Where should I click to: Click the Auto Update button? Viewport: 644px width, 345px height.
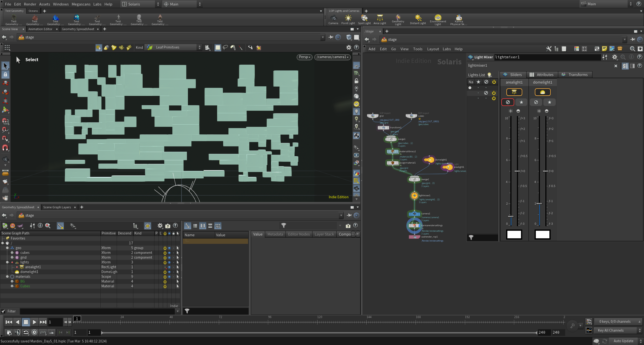click(x=623, y=341)
